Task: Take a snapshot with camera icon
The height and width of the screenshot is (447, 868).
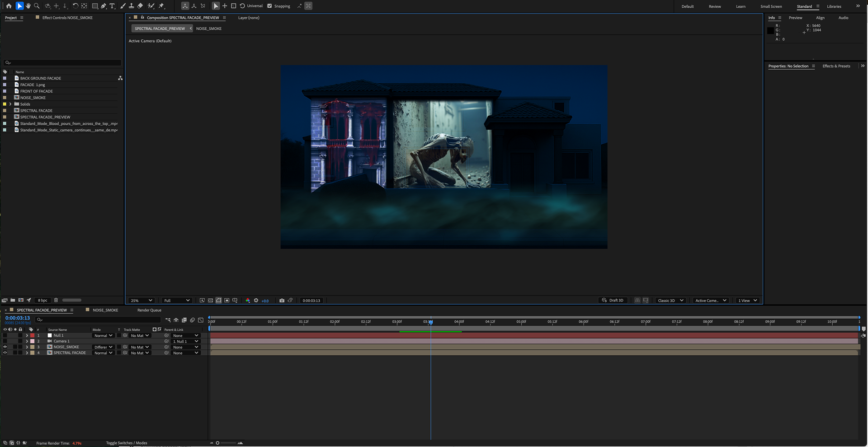Action: pos(282,301)
